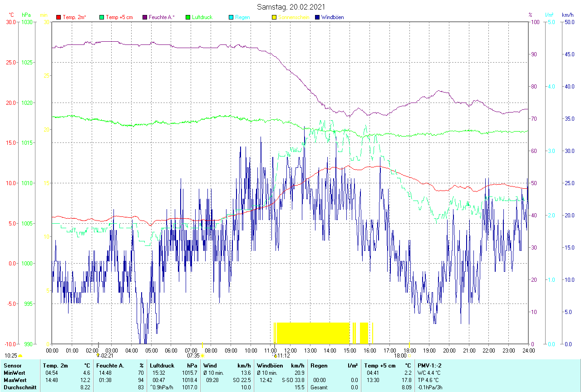581x392 pixels.
Task: Click the pressure maximum value 1018.4
Action: point(190,380)
